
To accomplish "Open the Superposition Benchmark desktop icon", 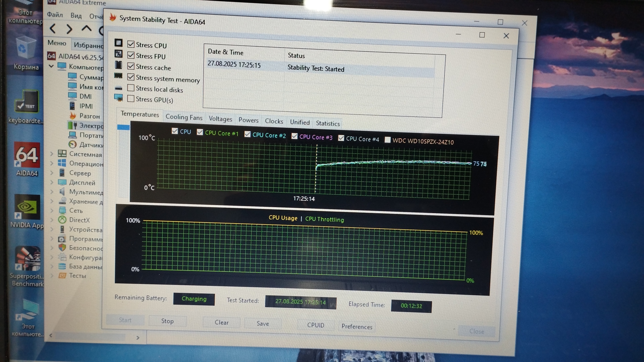I will click(x=28, y=259).
